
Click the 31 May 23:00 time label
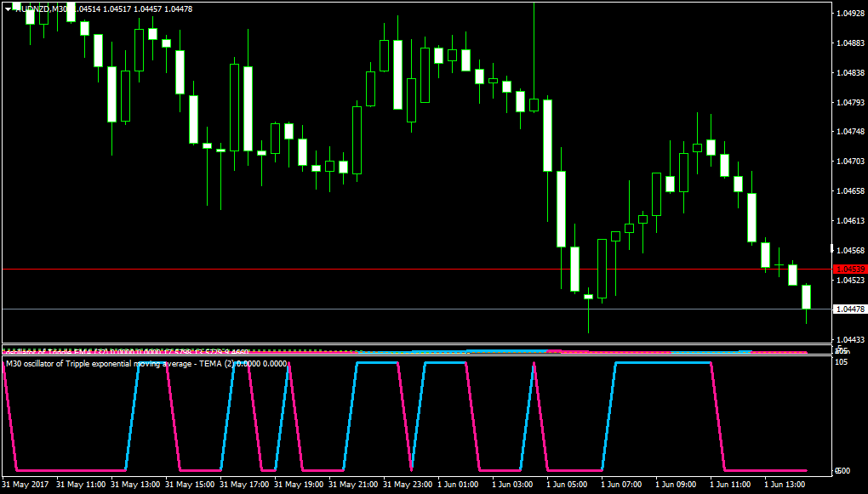click(x=408, y=484)
